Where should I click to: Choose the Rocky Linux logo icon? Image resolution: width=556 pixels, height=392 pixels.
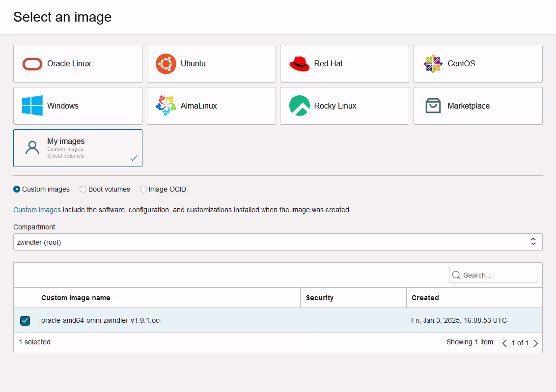pos(300,106)
